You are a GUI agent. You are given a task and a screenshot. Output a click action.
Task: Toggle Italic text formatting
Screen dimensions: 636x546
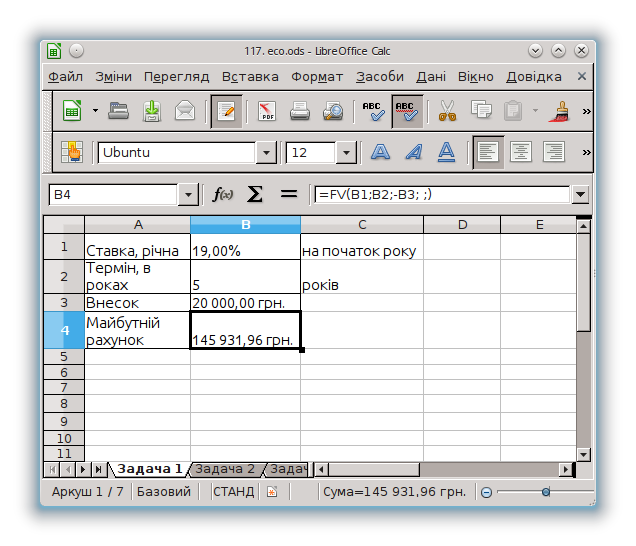tap(413, 152)
